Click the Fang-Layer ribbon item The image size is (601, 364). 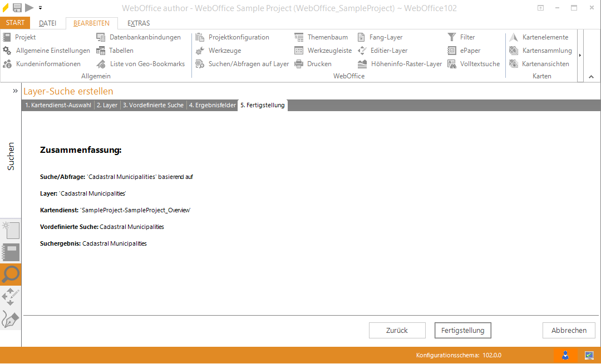[x=380, y=37]
